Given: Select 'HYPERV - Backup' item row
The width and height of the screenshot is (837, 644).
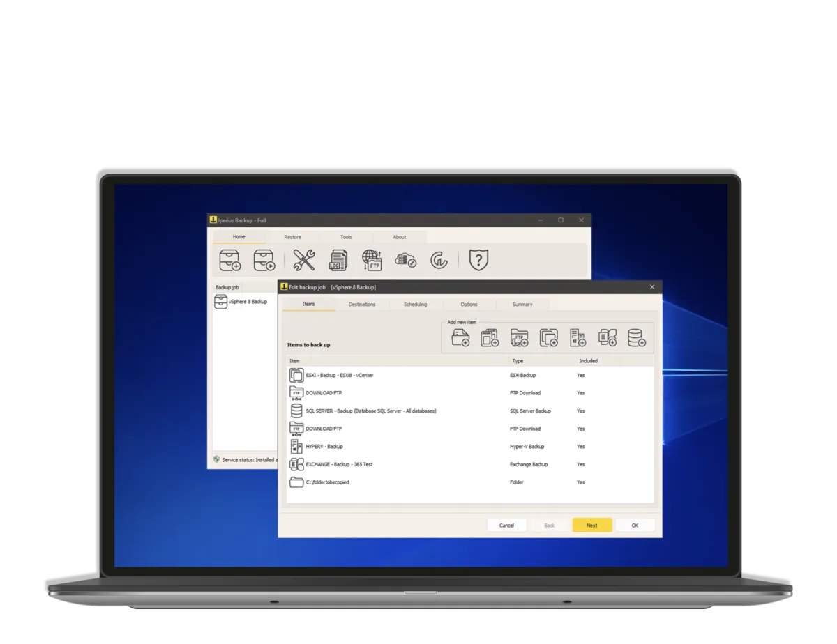Looking at the screenshot, I should [471, 446].
